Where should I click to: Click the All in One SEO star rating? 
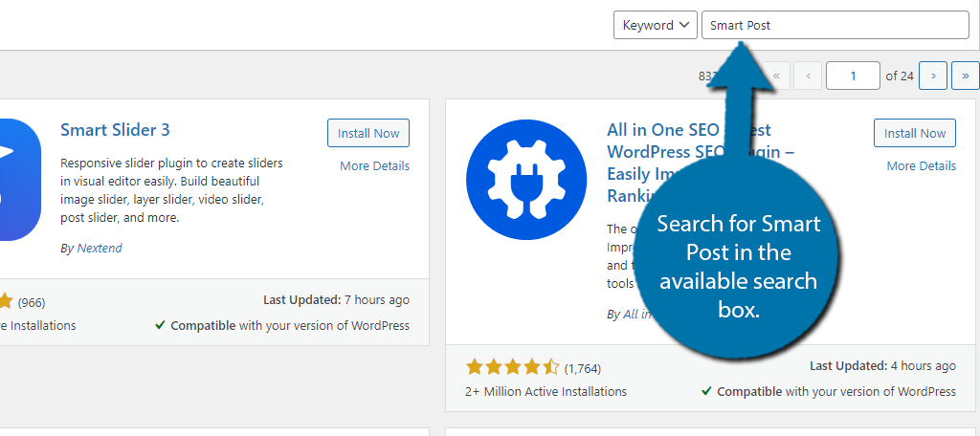(x=513, y=367)
